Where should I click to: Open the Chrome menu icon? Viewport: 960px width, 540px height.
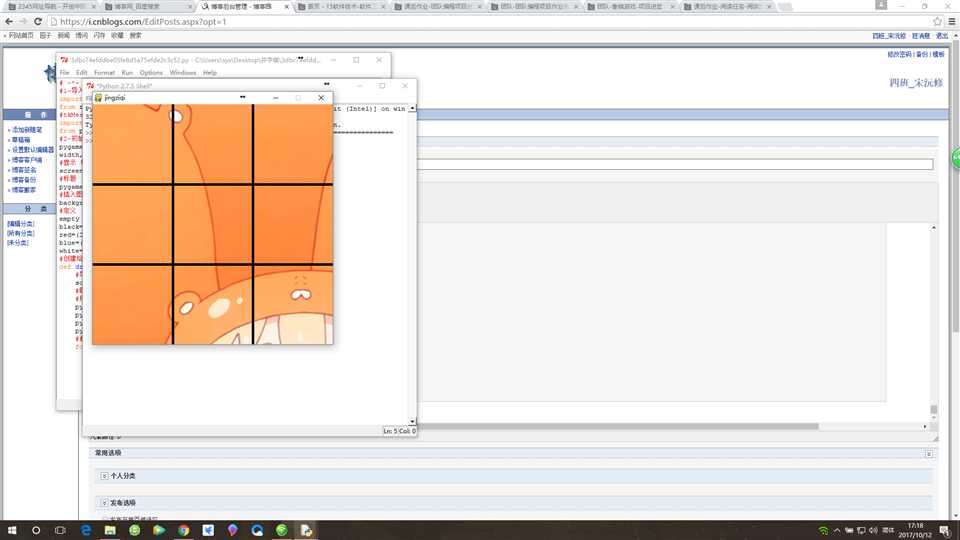click(x=951, y=21)
